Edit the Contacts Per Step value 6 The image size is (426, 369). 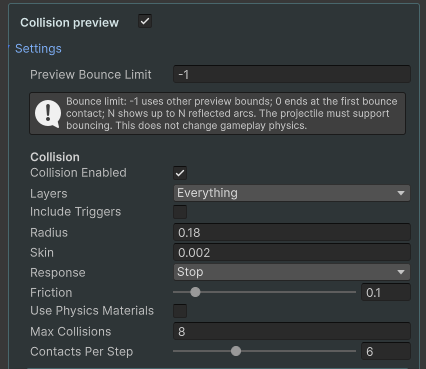click(x=386, y=351)
